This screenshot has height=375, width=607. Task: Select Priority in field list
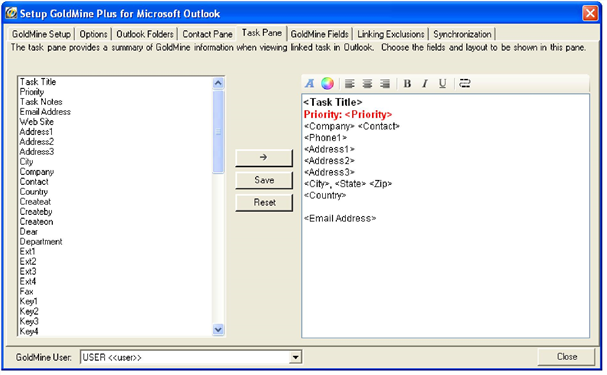point(32,92)
